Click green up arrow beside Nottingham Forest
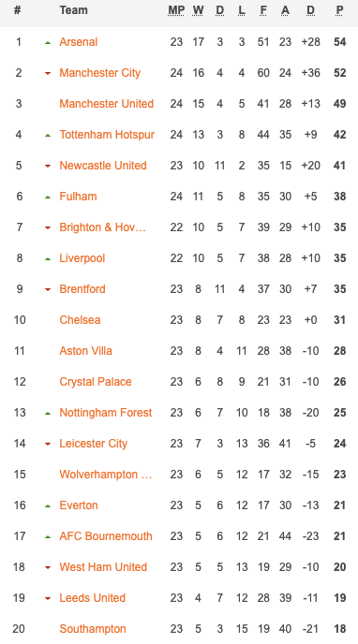 [x=48, y=413]
